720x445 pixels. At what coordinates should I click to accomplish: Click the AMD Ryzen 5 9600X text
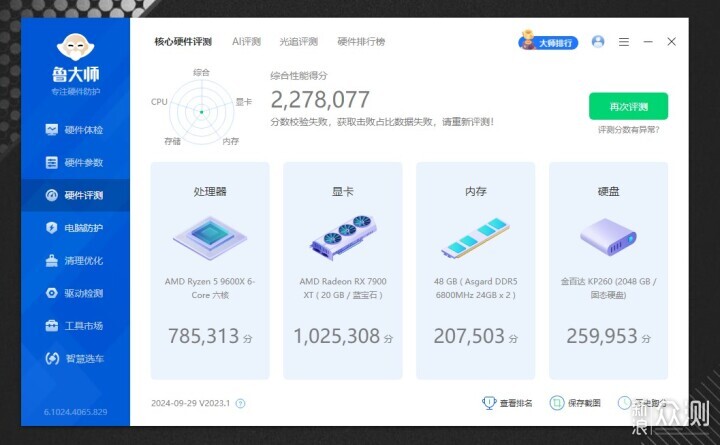pos(210,288)
